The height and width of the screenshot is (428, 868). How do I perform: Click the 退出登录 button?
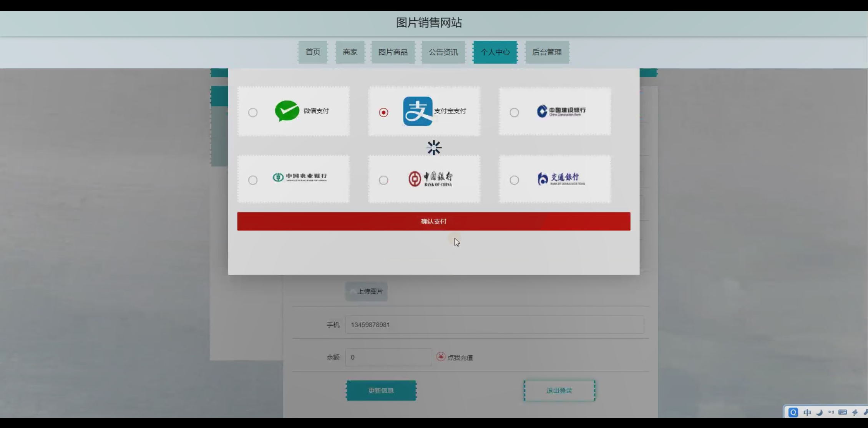[559, 391]
